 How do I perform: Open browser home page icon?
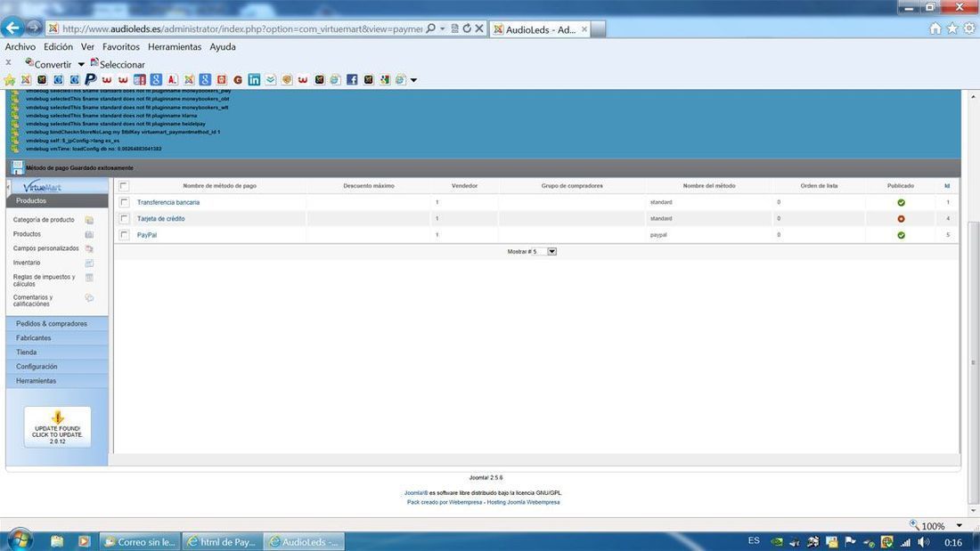(935, 28)
